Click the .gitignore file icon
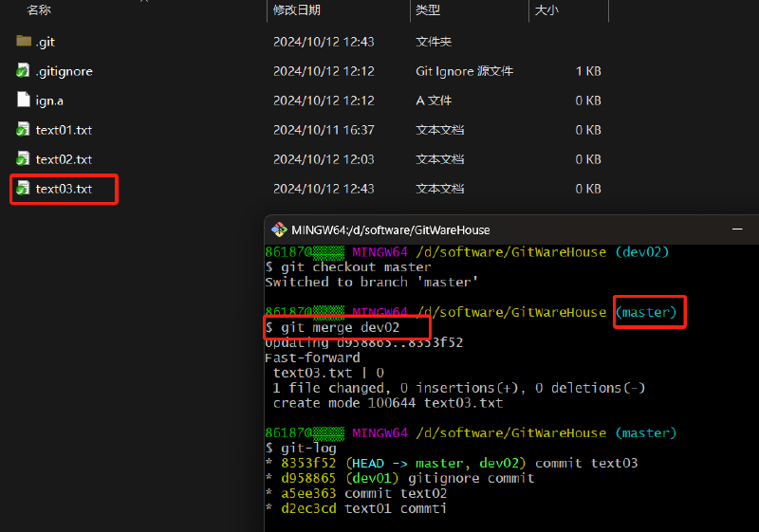Image resolution: width=759 pixels, height=532 pixels. point(23,70)
